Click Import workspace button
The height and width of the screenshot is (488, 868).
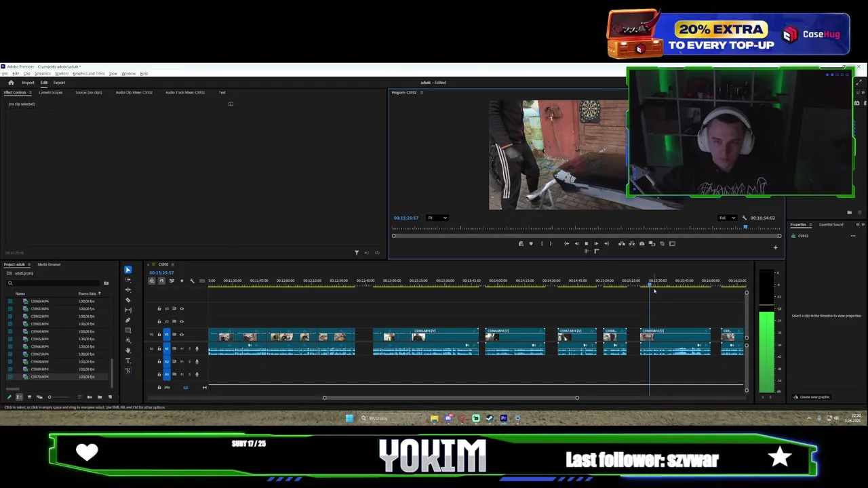(x=28, y=83)
